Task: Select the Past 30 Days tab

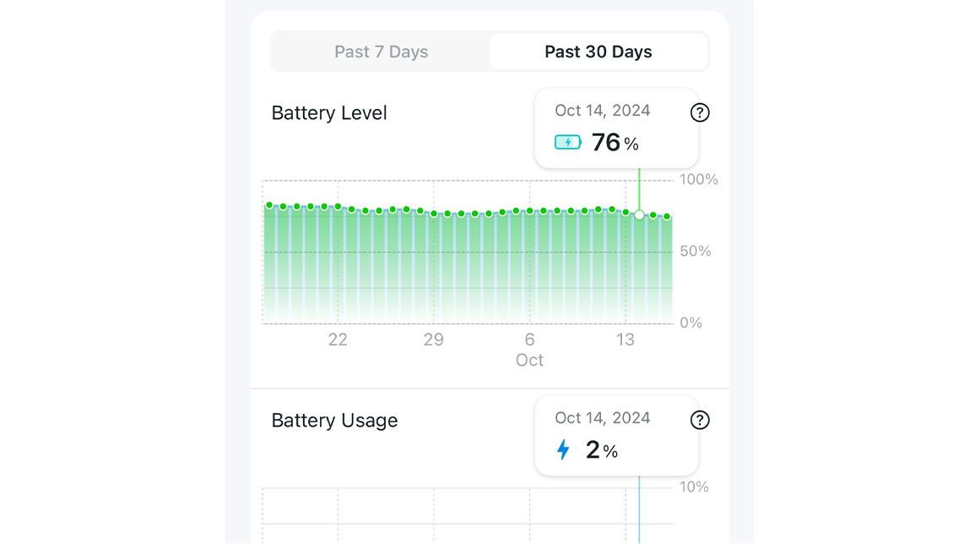Action: pos(598,52)
